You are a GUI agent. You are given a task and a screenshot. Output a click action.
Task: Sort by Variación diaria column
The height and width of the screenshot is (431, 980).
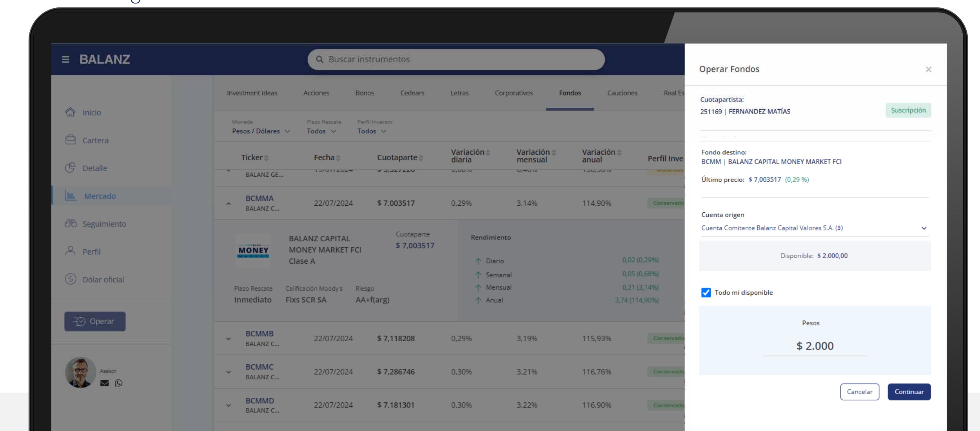pyautogui.click(x=470, y=156)
